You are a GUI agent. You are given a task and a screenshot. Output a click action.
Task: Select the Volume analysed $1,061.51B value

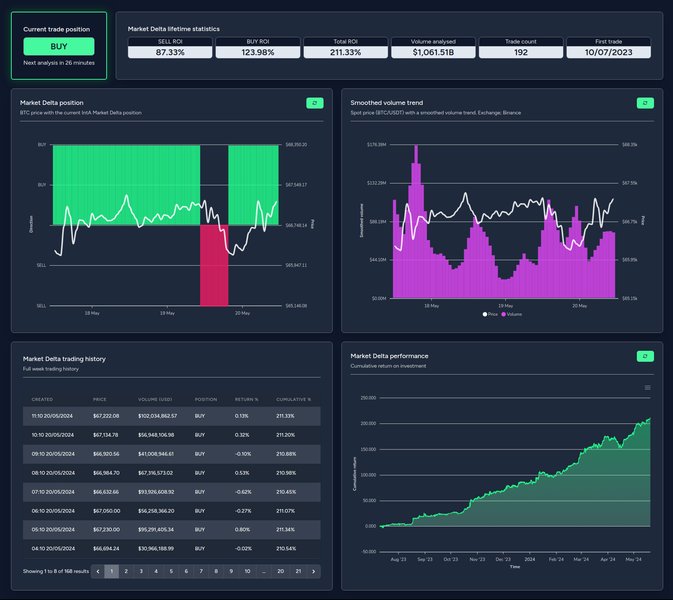433,52
